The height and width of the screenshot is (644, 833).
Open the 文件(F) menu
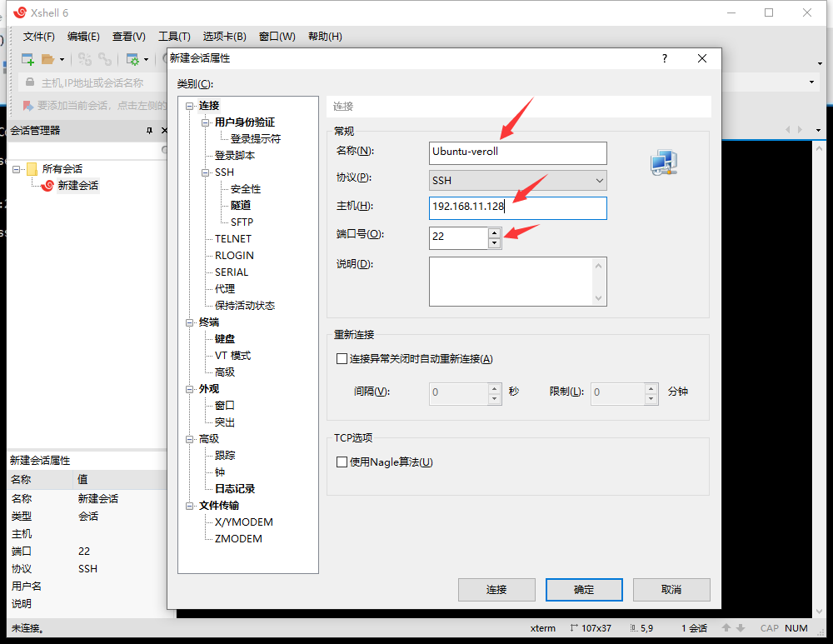coord(39,36)
